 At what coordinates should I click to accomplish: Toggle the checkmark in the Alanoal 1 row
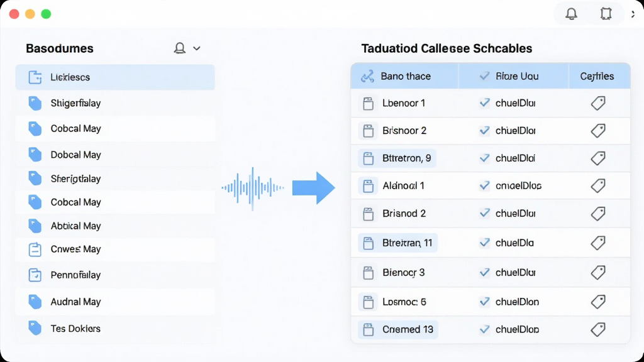click(485, 185)
